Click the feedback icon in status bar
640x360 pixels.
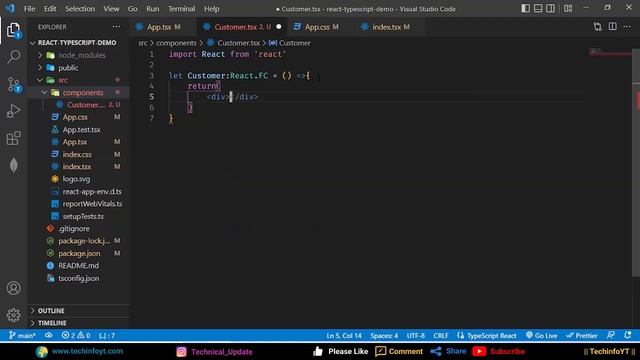pos(611,336)
